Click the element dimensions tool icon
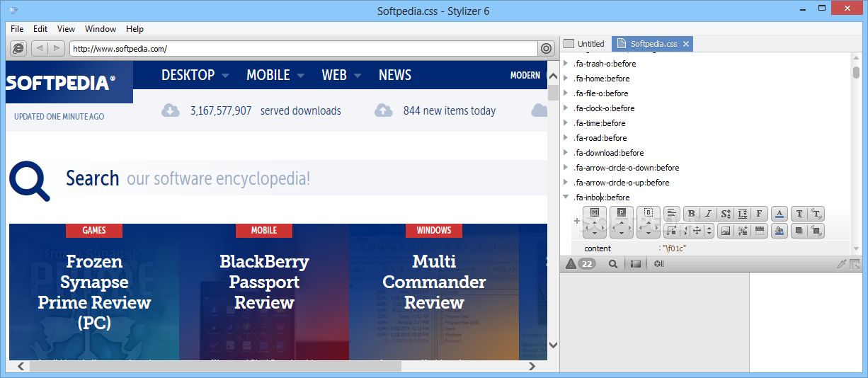The image size is (868, 378). [672, 231]
